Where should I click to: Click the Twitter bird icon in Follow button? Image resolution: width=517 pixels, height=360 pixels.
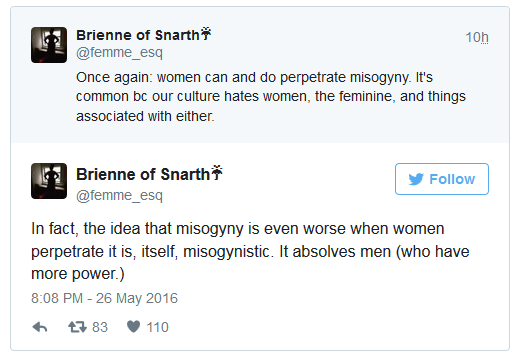coord(416,179)
